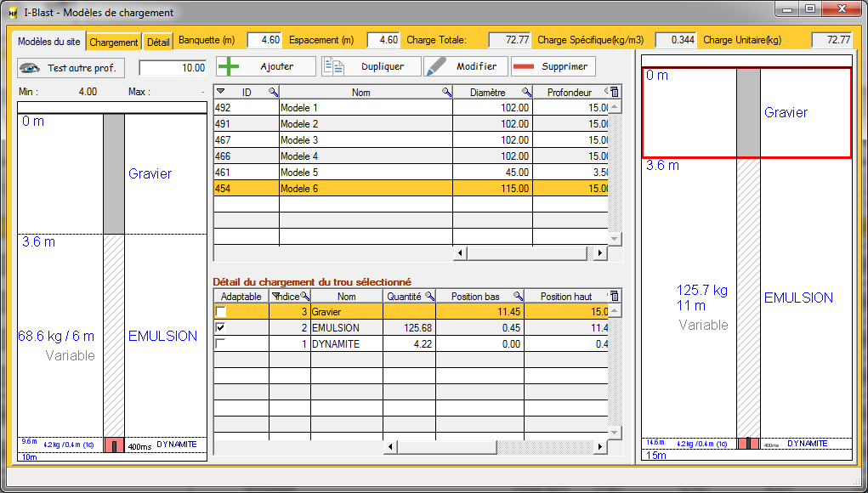Click the Profondeur column header
Image resolution: width=868 pixels, height=493 pixels.
coord(570,93)
